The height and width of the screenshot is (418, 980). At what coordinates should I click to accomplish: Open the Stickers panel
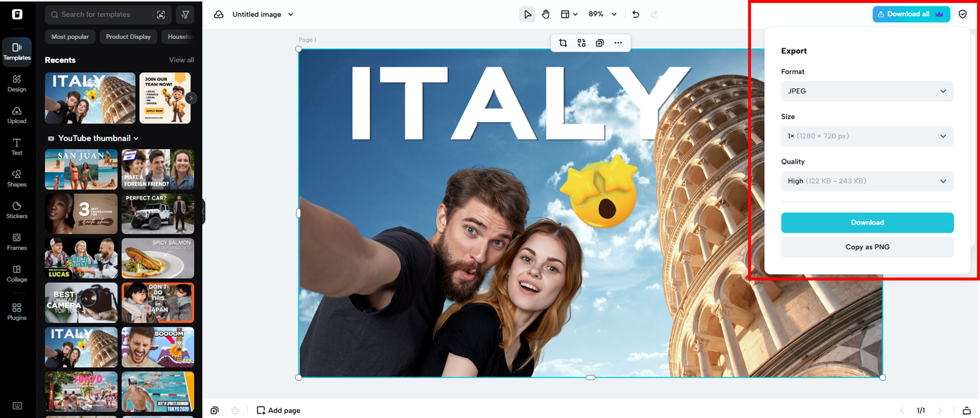[x=17, y=210]
